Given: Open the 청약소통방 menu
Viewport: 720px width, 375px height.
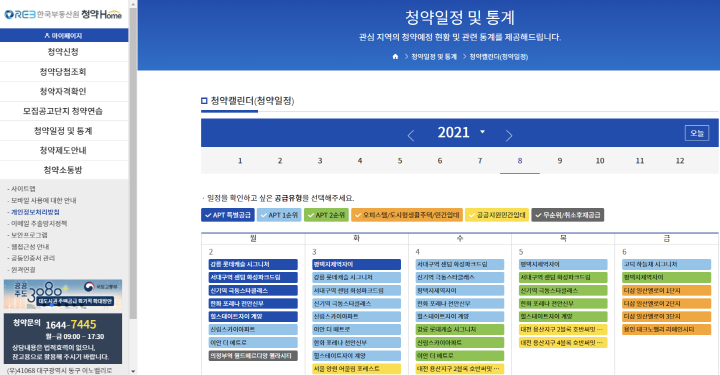Looking at the screenshot, I should point(63,170).
